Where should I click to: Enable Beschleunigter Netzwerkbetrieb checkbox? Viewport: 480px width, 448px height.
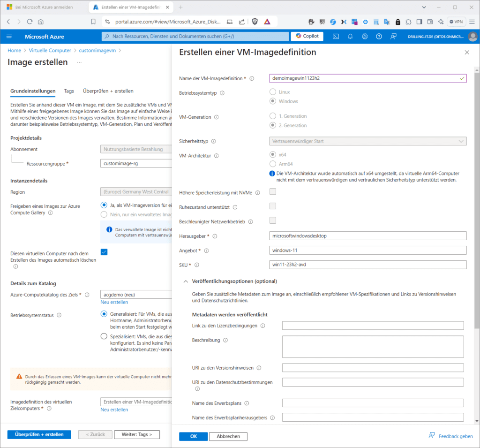pos(273,220)
